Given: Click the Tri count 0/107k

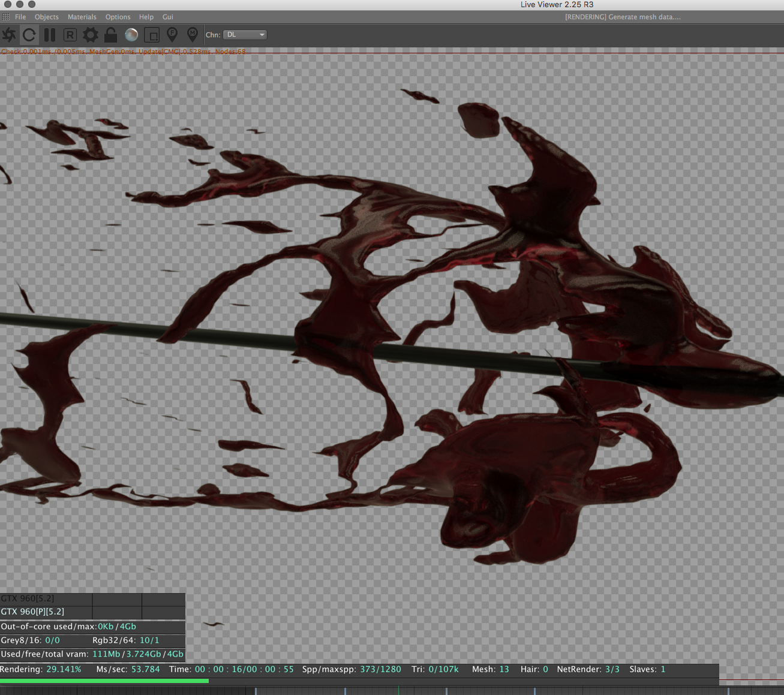Looking at the screenshot, I should click(443, 669).
